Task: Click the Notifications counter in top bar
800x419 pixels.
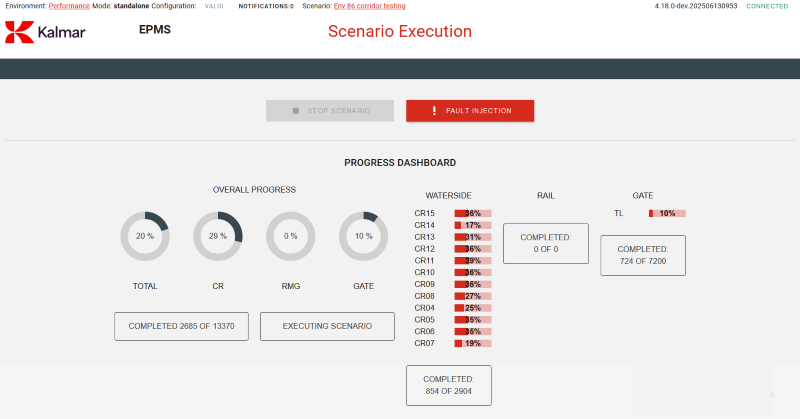Action: point(266,6)
